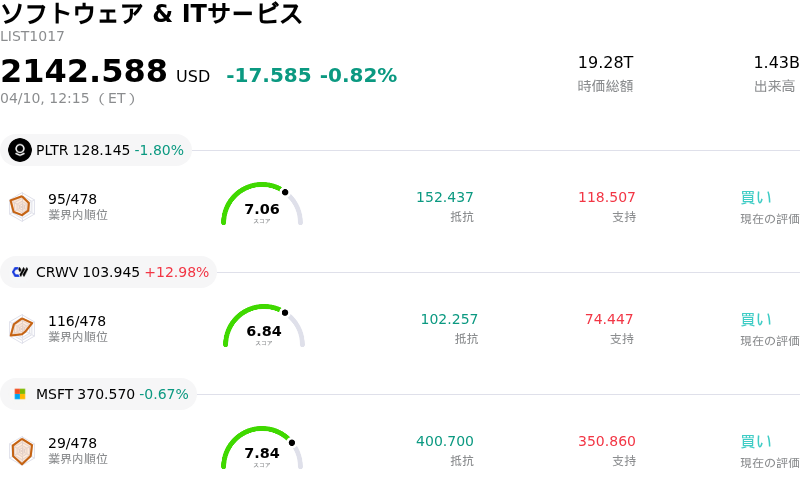The image size is (800, 488).
Task: Click the 1.43B volume value
Action: [x=776, y=62]
